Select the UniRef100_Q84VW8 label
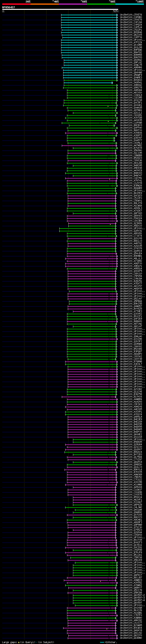Viewport: 146px width, 644px height. [131, 72]
